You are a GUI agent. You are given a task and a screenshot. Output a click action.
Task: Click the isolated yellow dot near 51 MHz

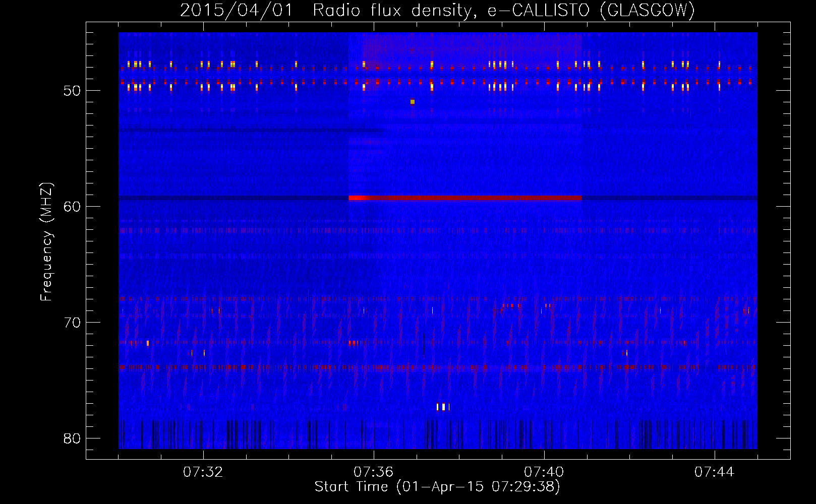(x=413, y=102)
